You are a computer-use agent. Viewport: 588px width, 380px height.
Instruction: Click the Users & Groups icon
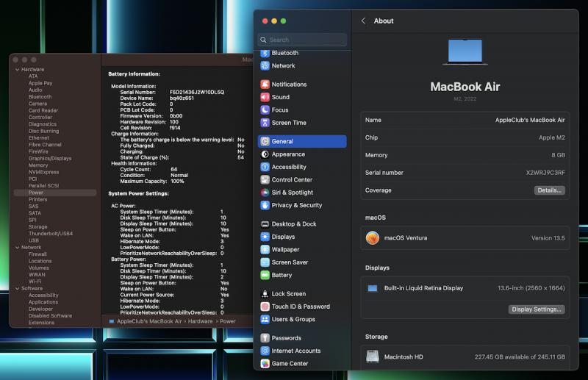point(265,319)
